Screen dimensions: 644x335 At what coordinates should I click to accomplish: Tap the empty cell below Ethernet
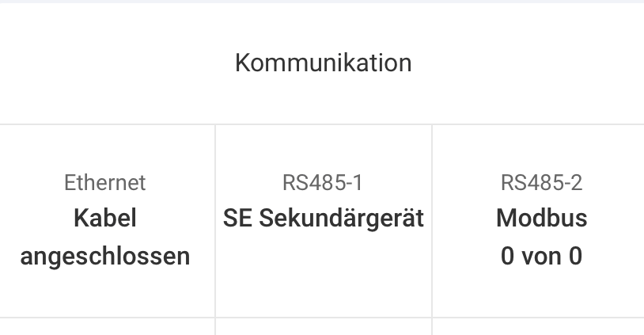pyautogui.click(x=105, y=326)
